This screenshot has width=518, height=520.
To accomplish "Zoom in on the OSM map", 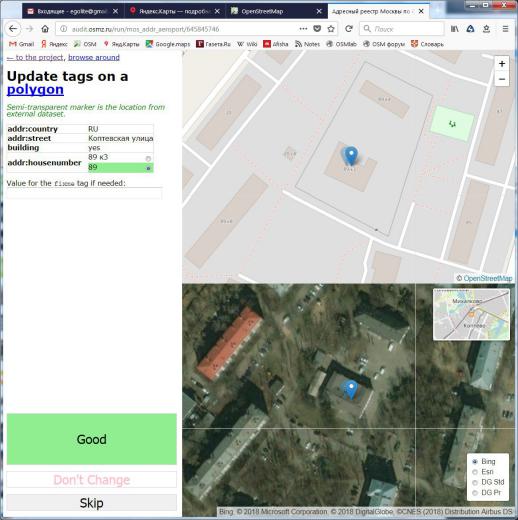I will point(502,64).
